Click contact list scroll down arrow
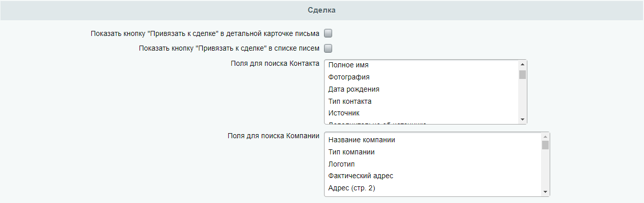644x203 pixels. coord(522,119)
